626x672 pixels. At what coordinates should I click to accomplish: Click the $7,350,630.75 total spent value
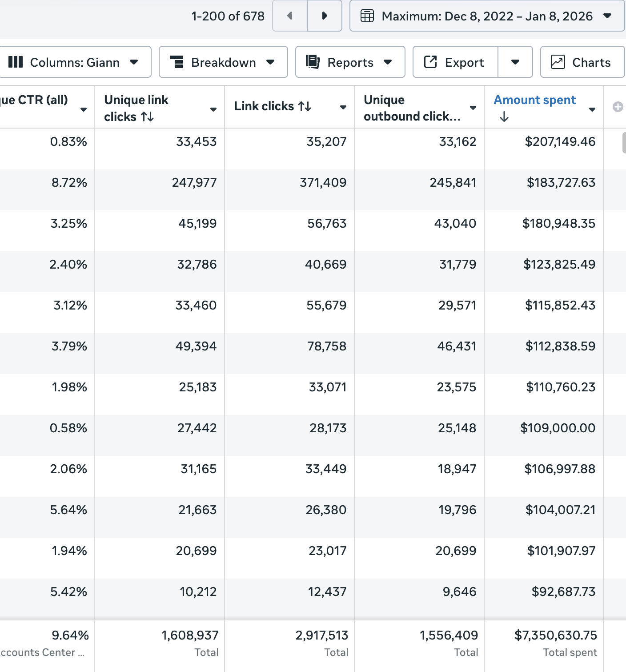click(556, 636)
